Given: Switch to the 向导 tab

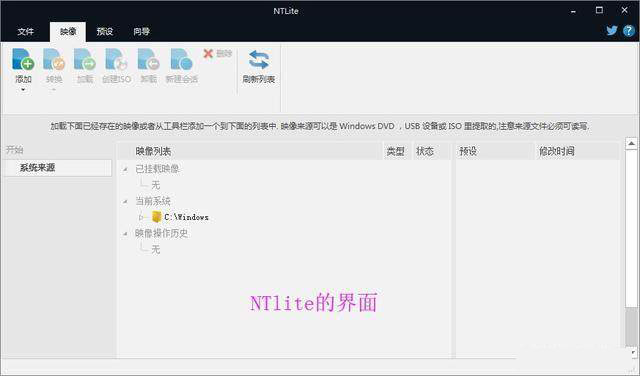Looking at the screenshot, I should point(141,31).
